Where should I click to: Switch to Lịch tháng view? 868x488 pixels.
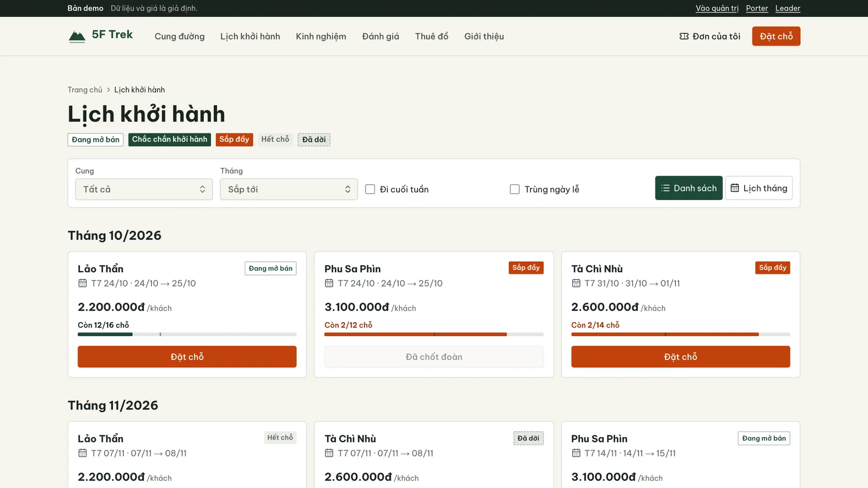pos(758,188)
